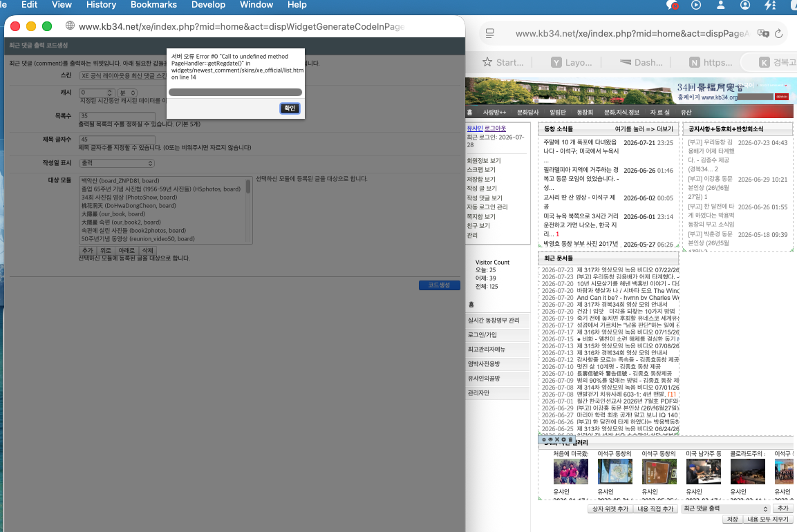Click the solid person icon in menu bar
Image resolution: width=797 pixels, height=532 pixels.
click(721, 5)
